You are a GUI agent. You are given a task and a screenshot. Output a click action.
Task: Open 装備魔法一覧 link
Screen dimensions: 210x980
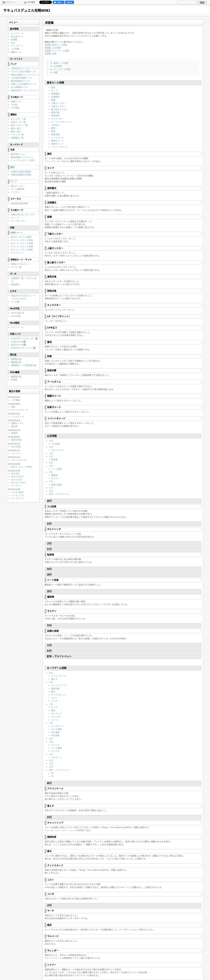point(17,138)
